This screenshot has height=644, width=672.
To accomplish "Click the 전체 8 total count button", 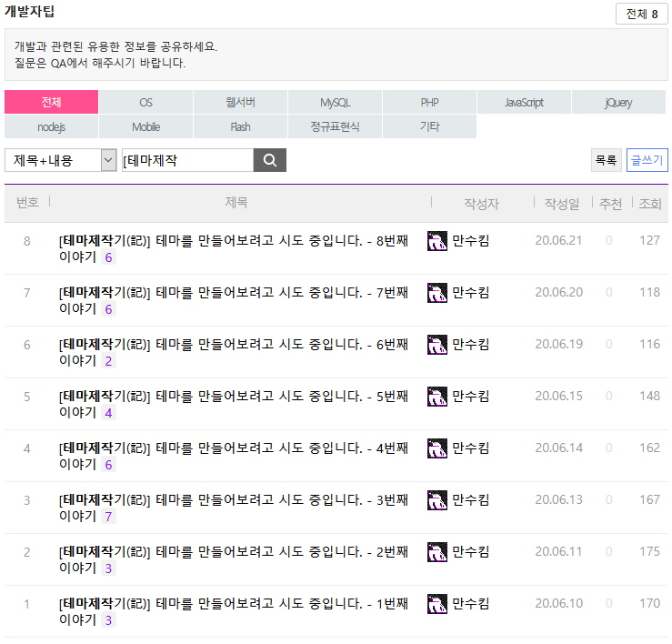I will pos(641,15).
